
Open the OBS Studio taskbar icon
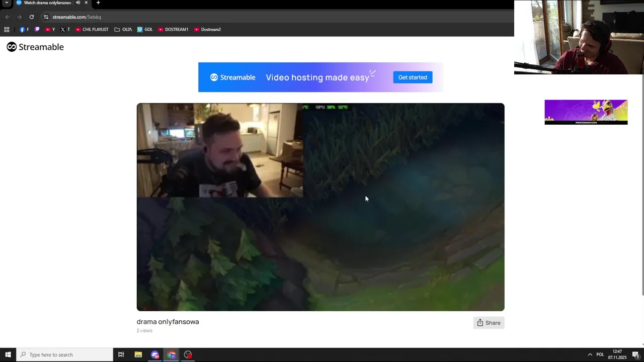[188, 355]
